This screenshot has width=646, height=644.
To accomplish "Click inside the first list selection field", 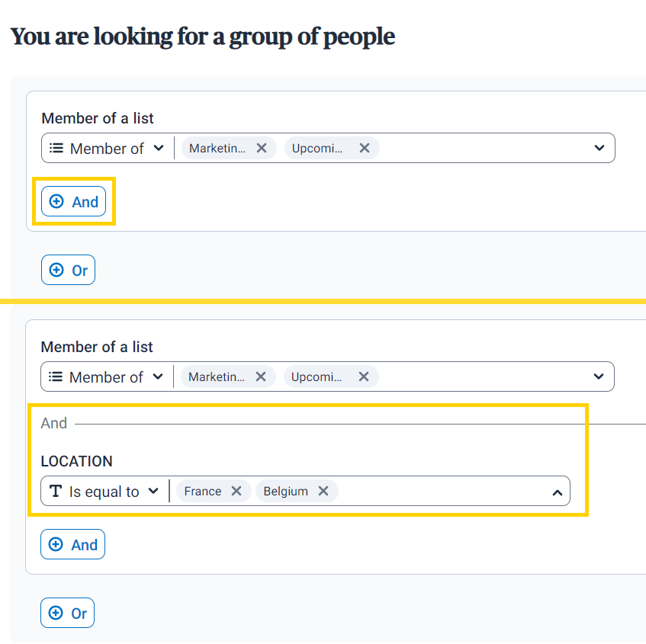I will pyautogui.click(x=484, y=148).
